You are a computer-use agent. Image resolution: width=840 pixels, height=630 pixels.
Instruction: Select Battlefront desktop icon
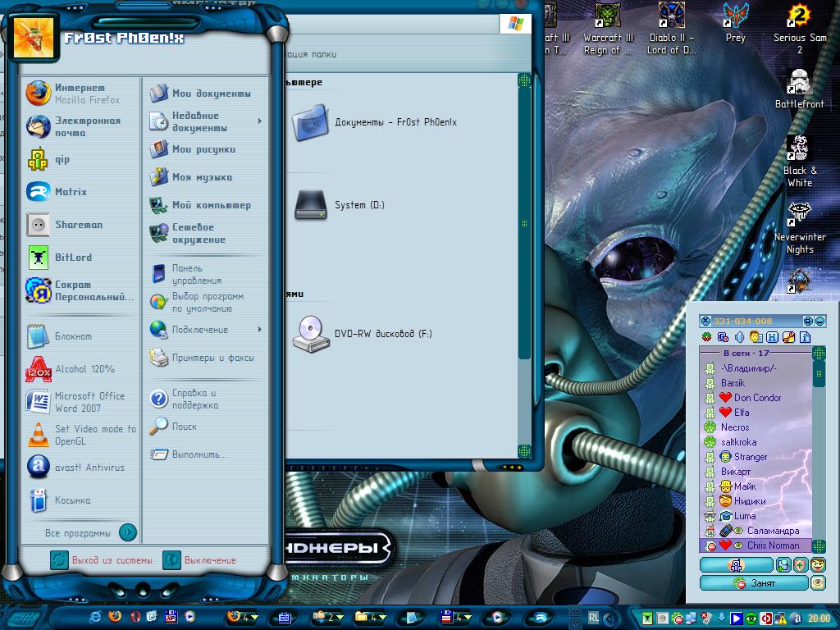(x=799, y=89)
